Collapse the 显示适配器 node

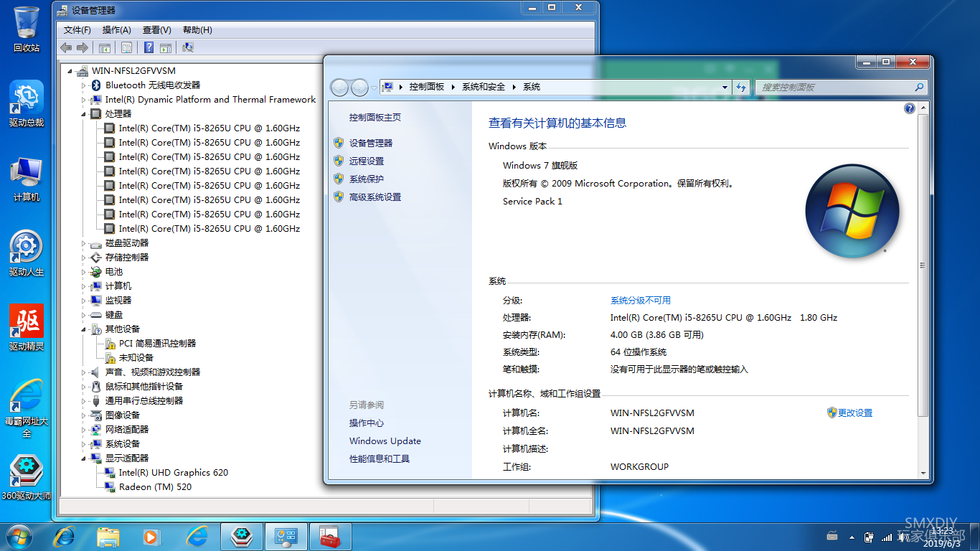click(83, 458)
